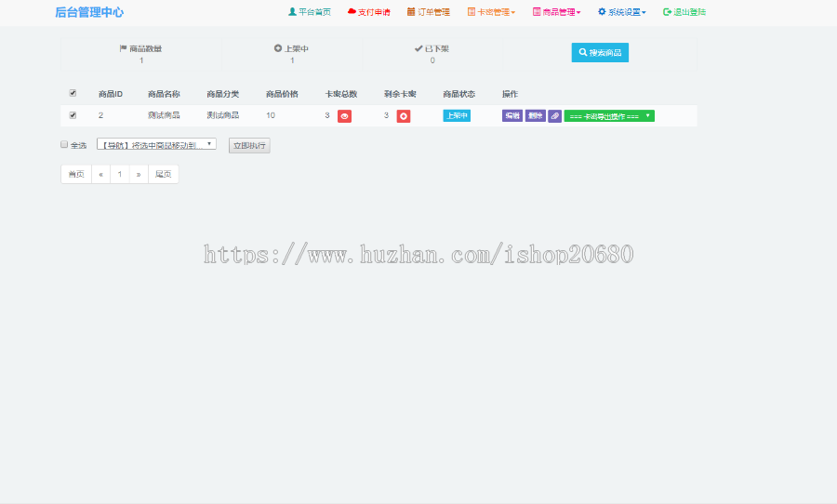Click the 上架中 status badge
This screenshot has height=504, width=837.
click(457, 116)
